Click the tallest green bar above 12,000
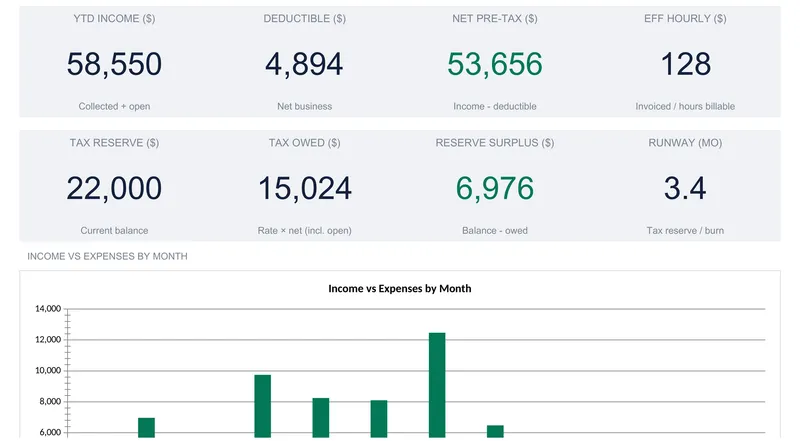 click(437, 385)
